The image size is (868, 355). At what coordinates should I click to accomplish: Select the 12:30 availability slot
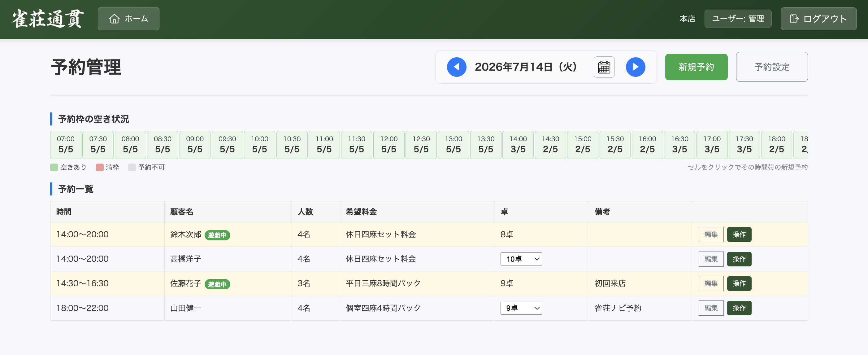[x=421, y=145]
